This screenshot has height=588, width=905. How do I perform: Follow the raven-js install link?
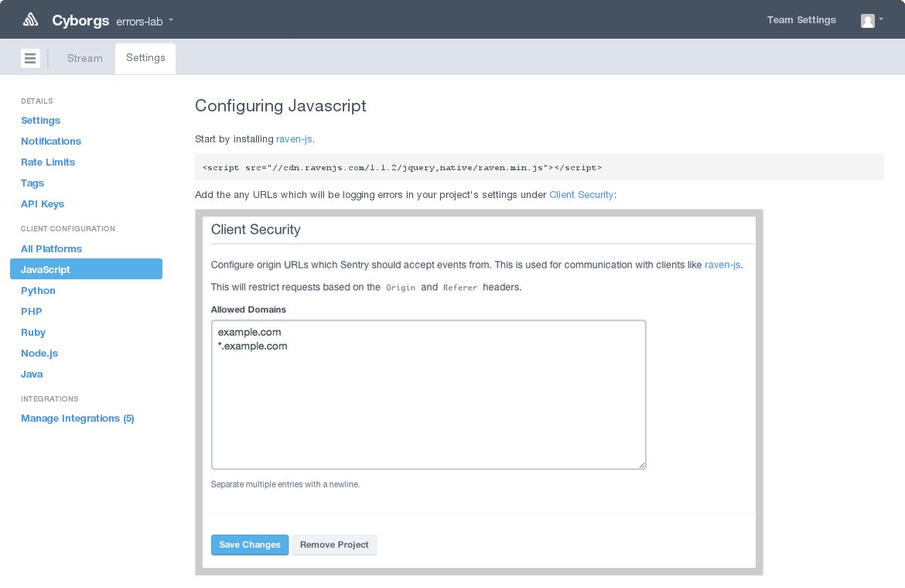tap(294, 138)
